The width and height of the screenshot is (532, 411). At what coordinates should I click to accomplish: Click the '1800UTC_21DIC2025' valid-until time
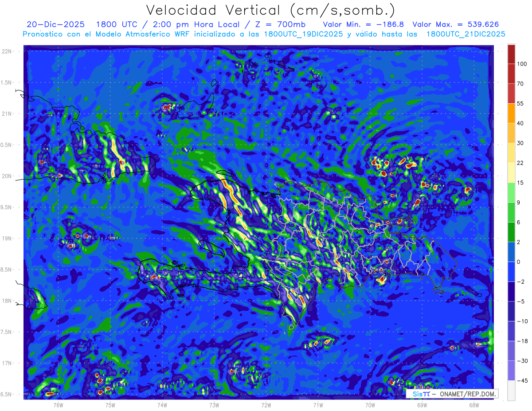coord(465,34)
